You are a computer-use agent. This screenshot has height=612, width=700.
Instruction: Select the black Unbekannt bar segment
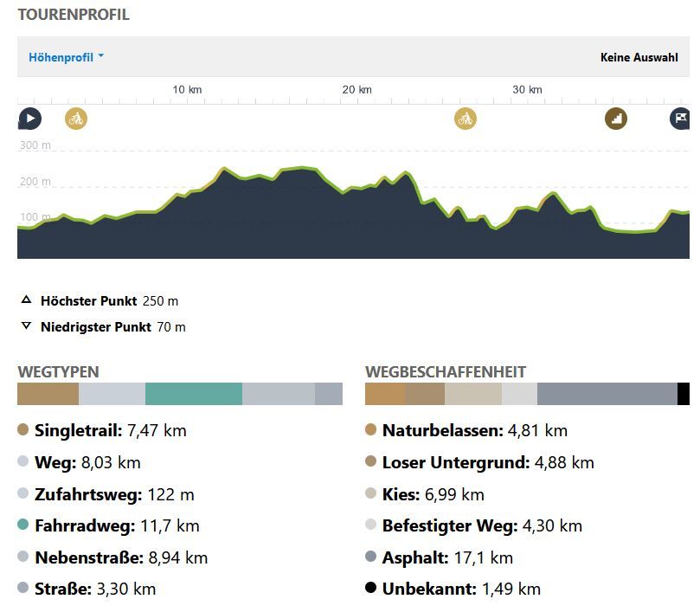click(x=683, y=395)
